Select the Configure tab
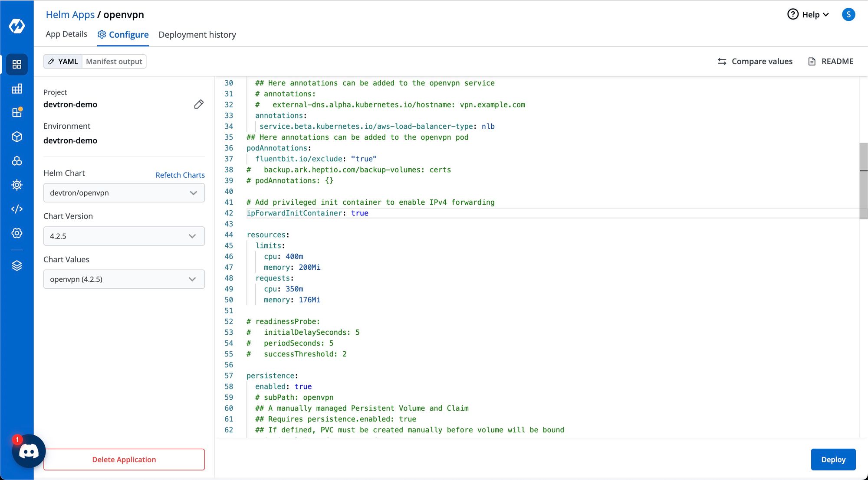Screen dimensions: 868x480 tap(123, 35)
